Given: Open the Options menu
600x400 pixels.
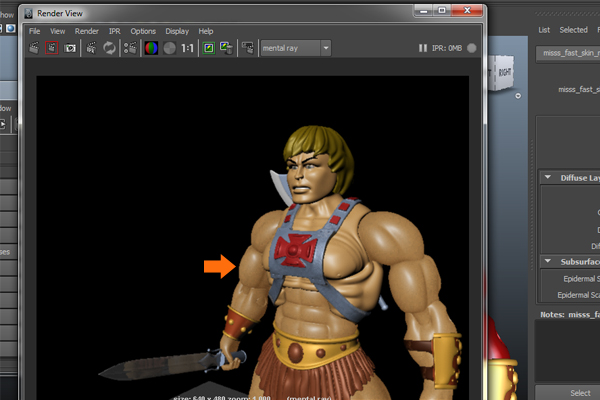Looking at the screenshot, I should click(x=143, y=31).
